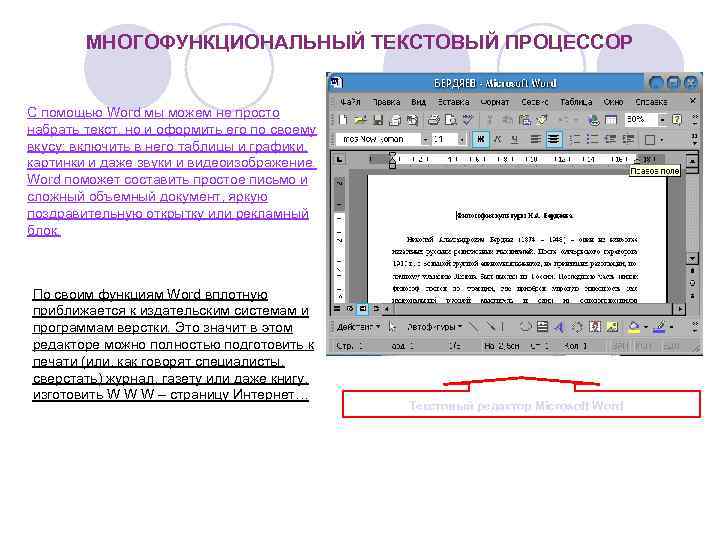Click inside the font name box
This screenshot has width=720, height=540.
point(378,139)
